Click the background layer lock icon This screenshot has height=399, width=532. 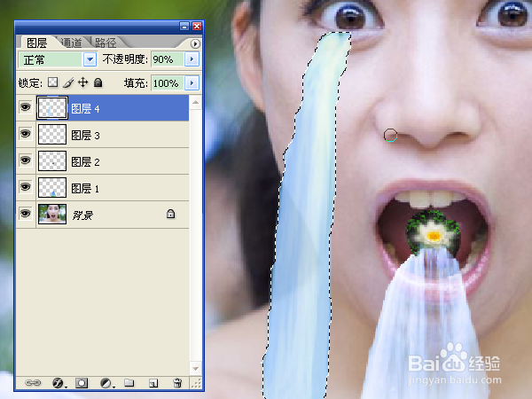pos(170,214)
